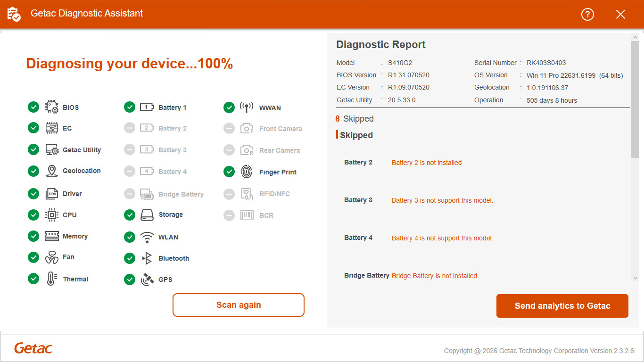Click the Battery 2 icon
644x362 pixels.
point(147,128)
